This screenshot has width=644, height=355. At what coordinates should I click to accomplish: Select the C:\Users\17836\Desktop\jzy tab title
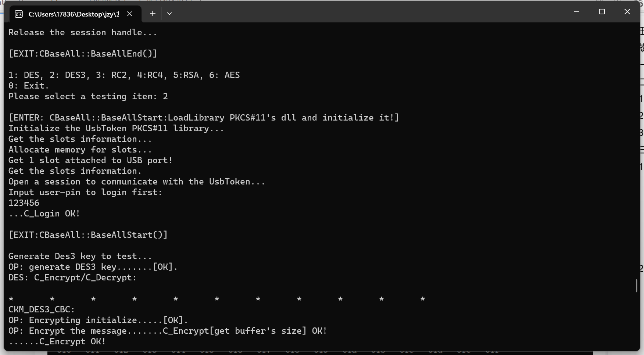74,14
